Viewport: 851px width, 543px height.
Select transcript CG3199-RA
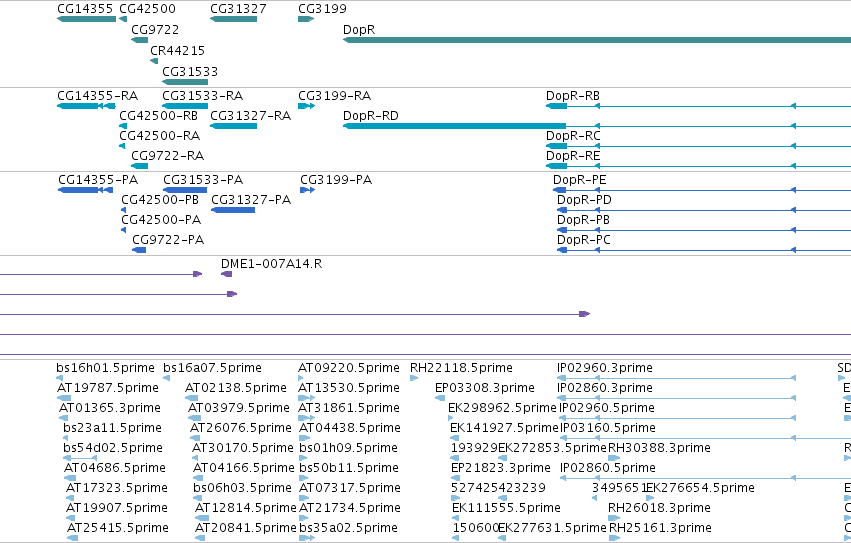click(307, 106)
